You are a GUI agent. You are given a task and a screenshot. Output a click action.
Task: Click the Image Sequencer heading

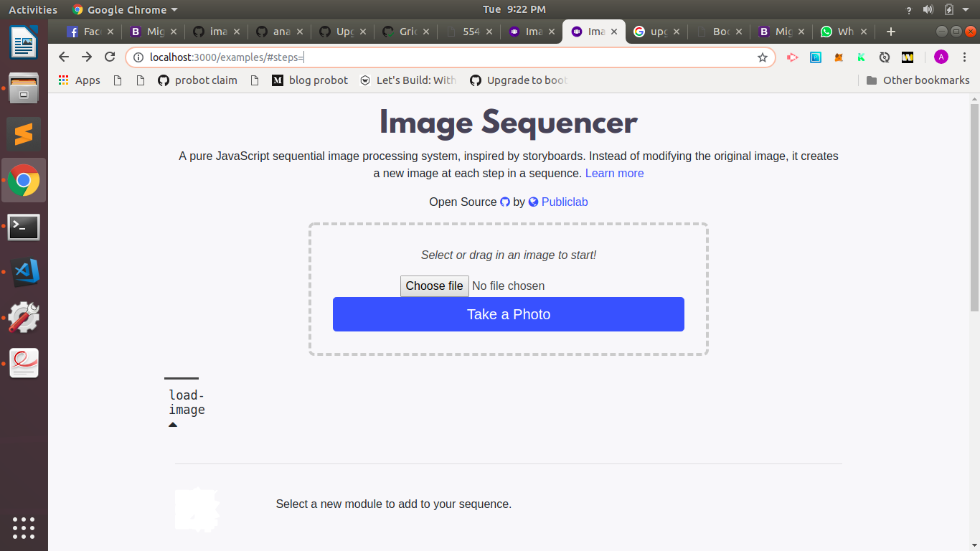pos(509,122)
